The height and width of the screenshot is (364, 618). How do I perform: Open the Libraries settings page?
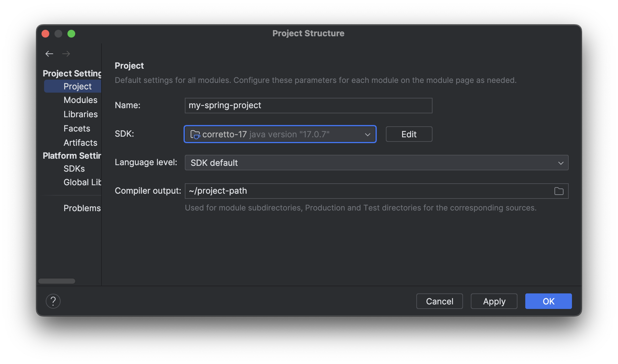tap(80, 114)
